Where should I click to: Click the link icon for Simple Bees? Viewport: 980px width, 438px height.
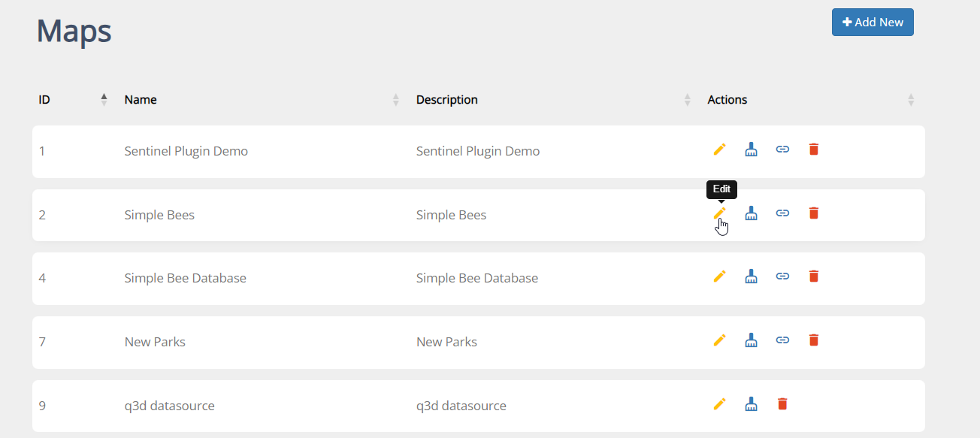pyautogui.click(x=782, y=213)
